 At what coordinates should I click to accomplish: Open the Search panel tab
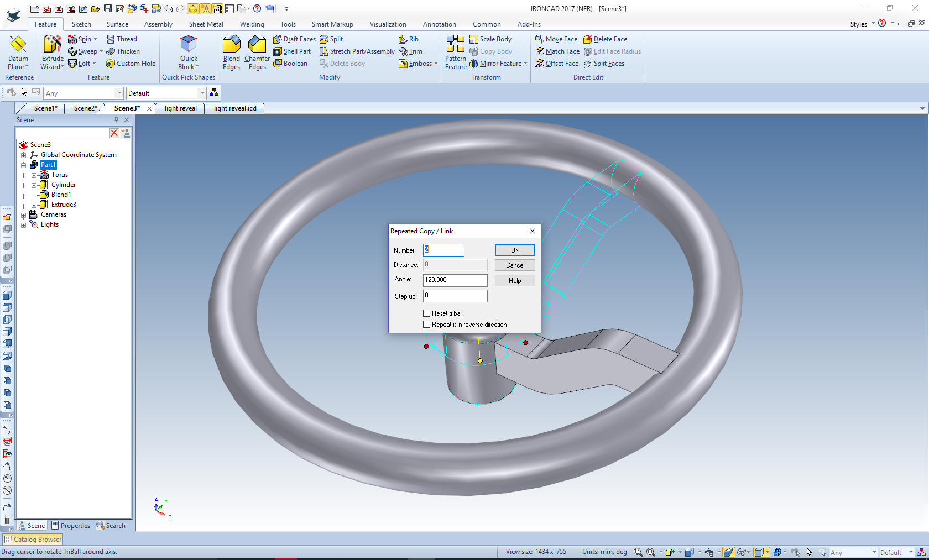111,526
